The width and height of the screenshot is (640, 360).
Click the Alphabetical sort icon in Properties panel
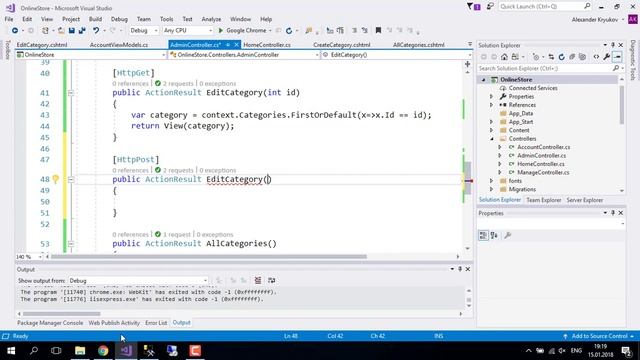pyautogui.click(x=494, y=236)
